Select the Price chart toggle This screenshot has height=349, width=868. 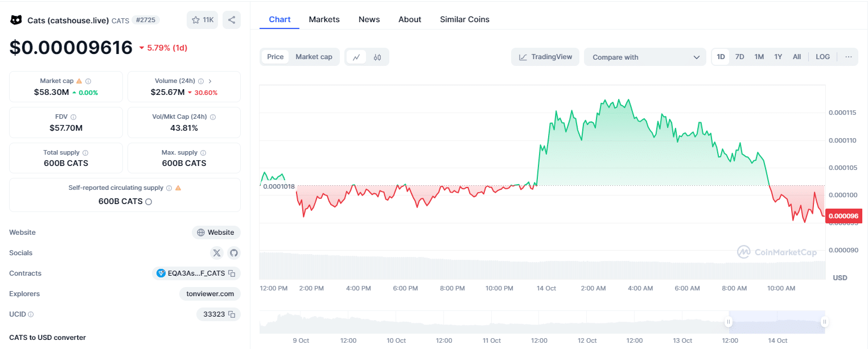[275, 57]
